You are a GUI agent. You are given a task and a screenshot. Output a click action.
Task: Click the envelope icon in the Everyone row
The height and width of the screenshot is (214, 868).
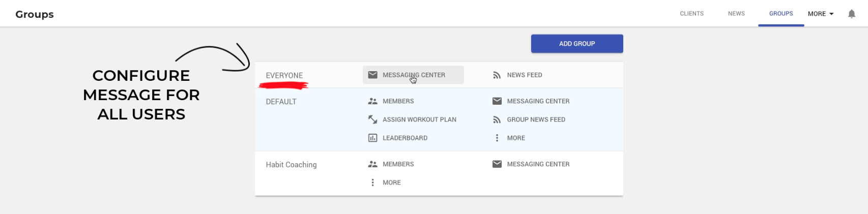372,75
